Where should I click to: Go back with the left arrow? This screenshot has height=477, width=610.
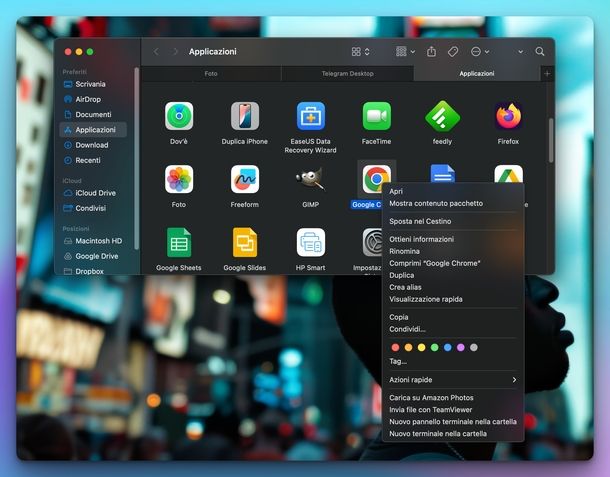[x=156, y=51]
